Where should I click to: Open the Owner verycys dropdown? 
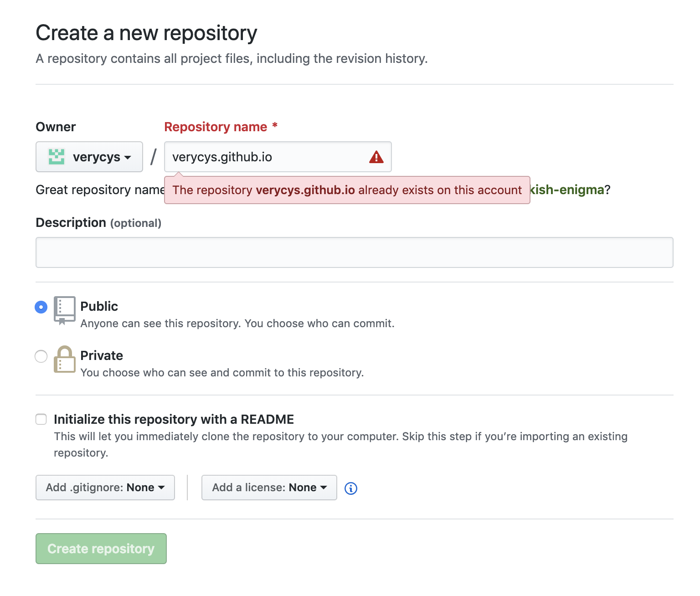tap(89, 157)
